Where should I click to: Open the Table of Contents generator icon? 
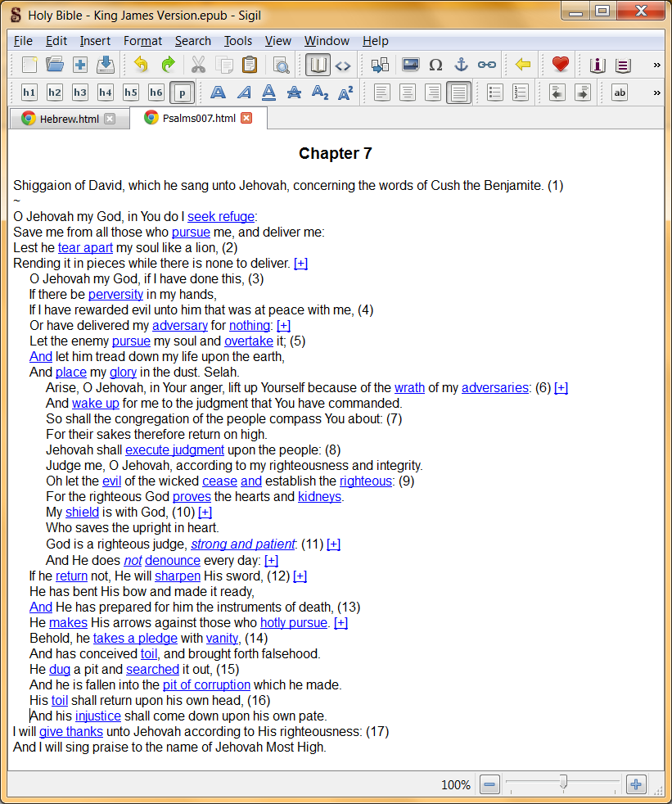click(623, 65)
